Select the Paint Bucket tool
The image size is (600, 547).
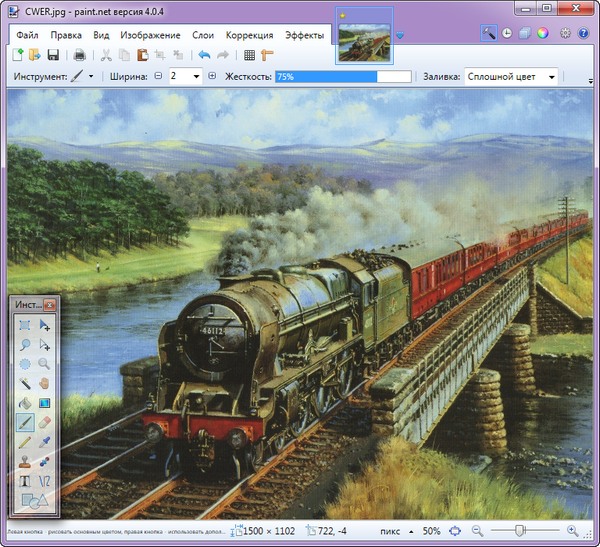pos(25,403)
